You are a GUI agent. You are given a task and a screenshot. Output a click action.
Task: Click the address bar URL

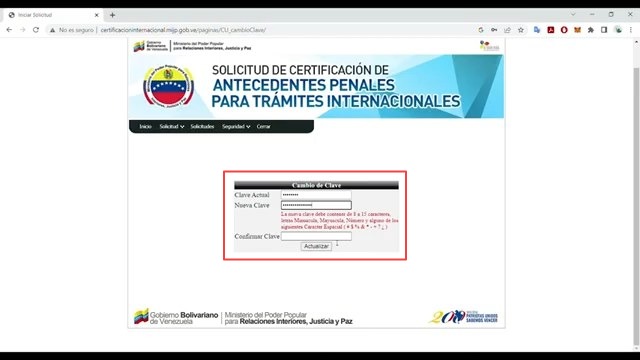tap(183, 30)
